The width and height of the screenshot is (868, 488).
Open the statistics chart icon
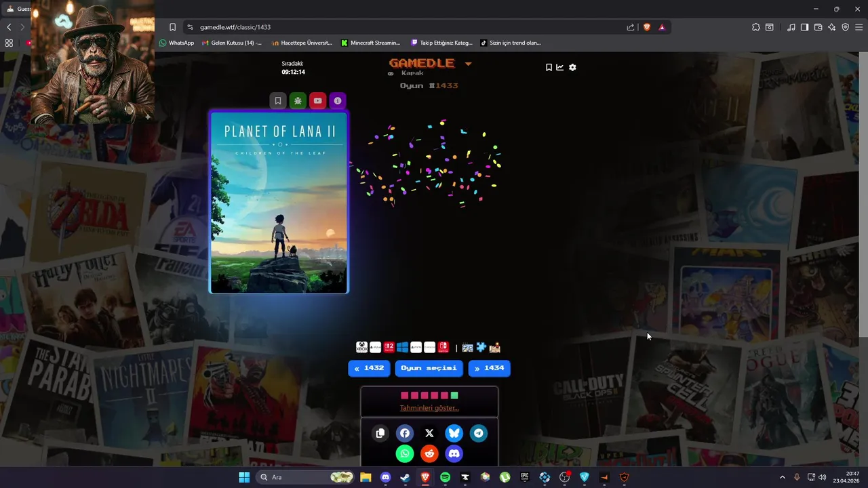click(x=560, y=67)
